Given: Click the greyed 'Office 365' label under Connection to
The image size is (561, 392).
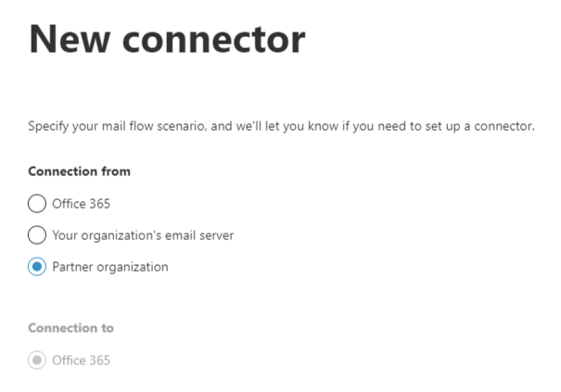Looking at the screenshot, I should tap(81, 360).
